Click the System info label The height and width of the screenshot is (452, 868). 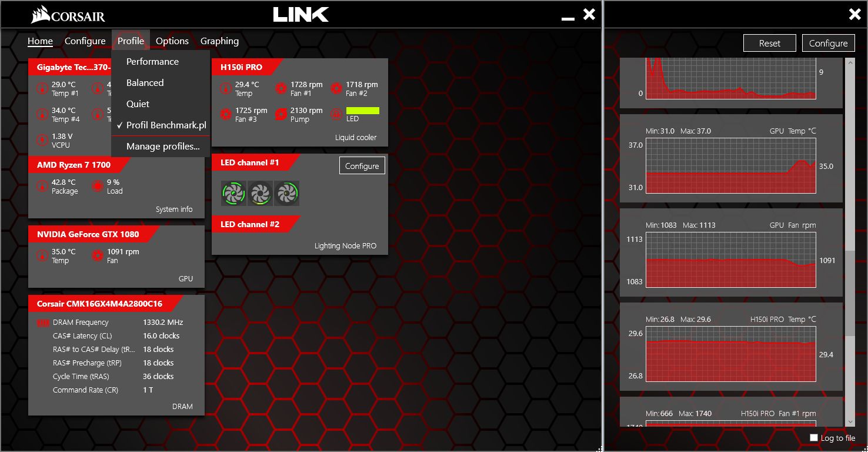[174, 210]
